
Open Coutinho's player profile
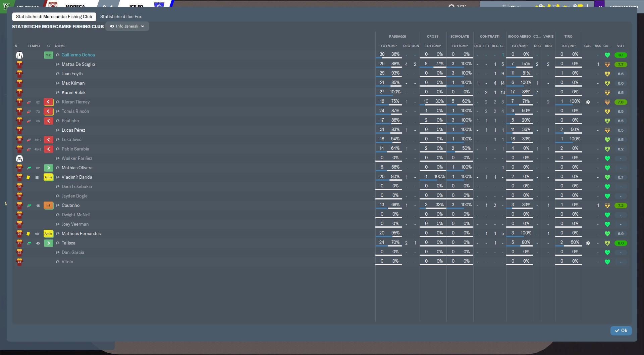pyautogui.click(x=70, y=206)
